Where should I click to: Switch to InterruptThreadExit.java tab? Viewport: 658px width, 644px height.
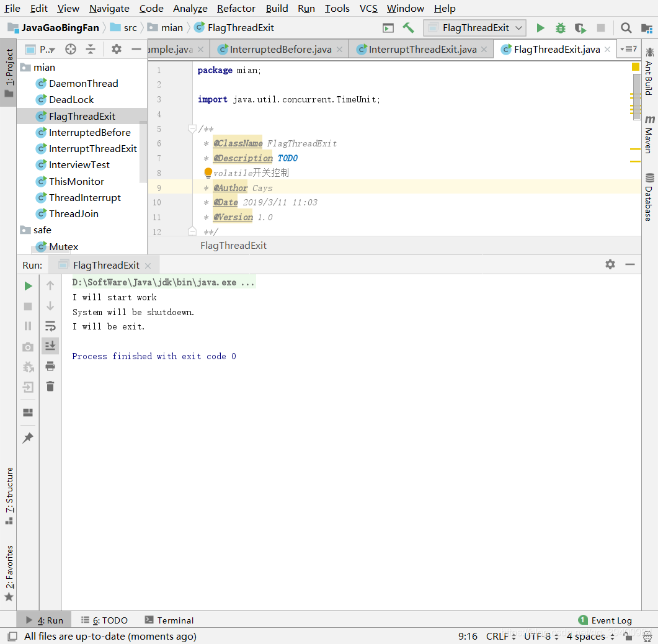click(422, 50)
